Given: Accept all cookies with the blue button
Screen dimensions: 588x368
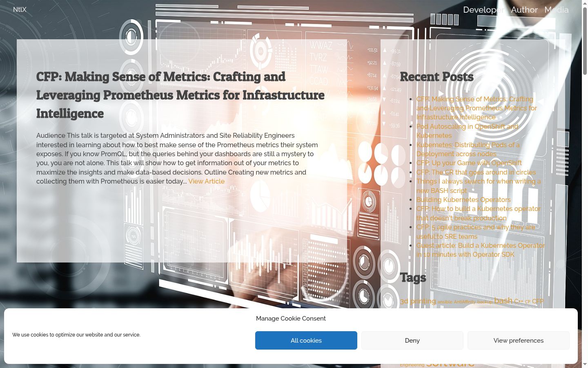Looking at the screenshot, I should point(306,340).
